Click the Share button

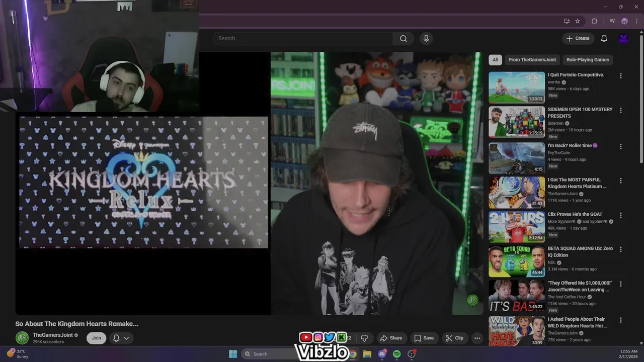point(391,338)
